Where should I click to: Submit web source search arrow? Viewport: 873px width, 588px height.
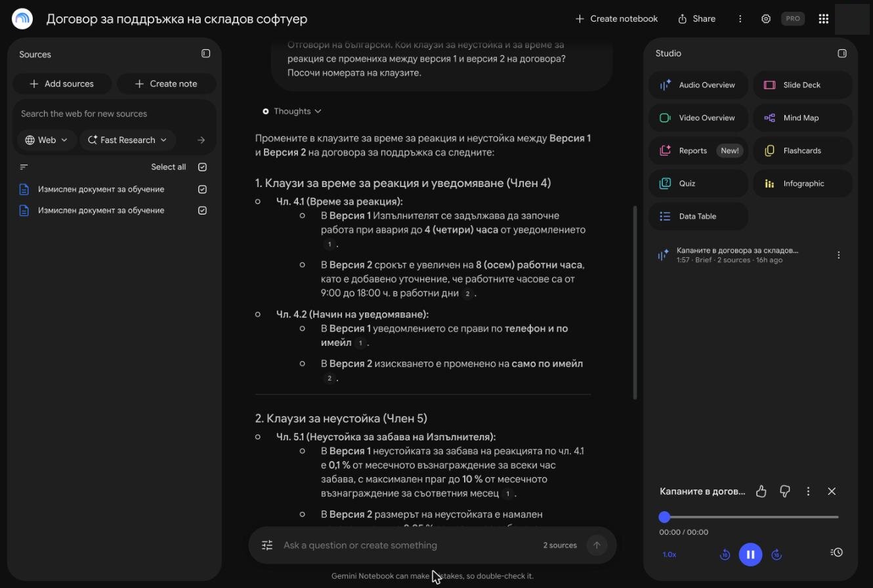(x=202, y=140)
